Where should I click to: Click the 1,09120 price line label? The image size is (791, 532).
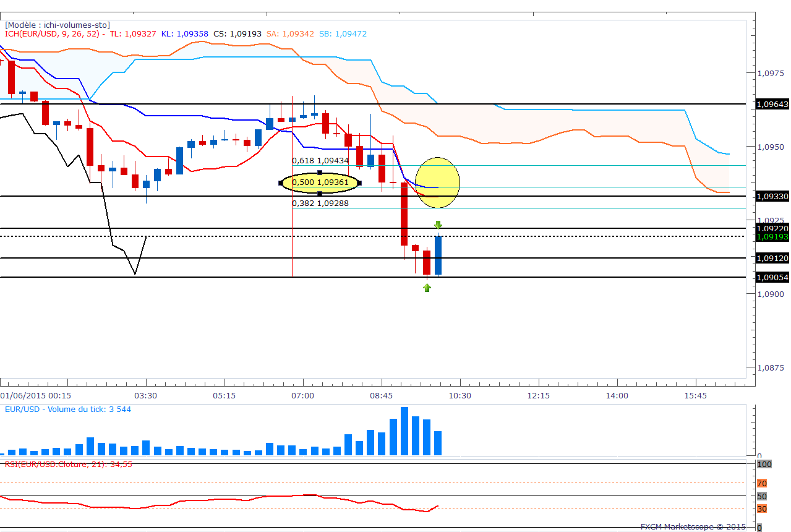(x=772, y=258)
